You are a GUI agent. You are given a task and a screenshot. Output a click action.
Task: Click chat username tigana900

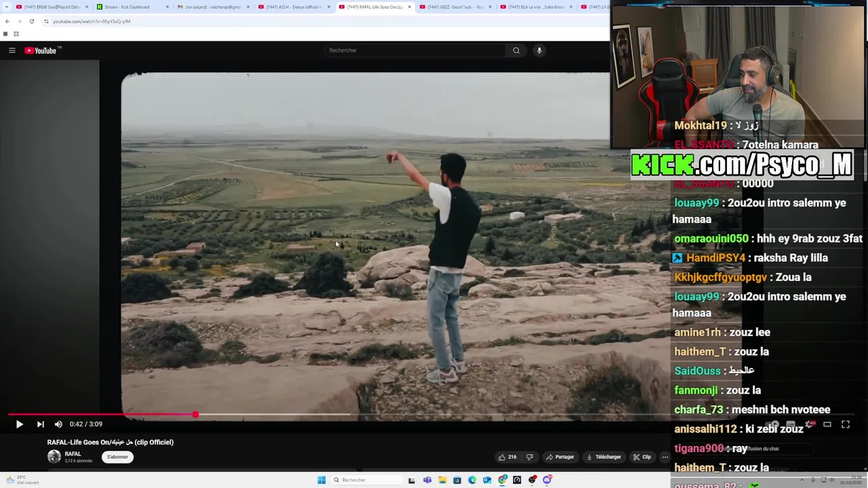pyautogui.click(x=699, y=449)
